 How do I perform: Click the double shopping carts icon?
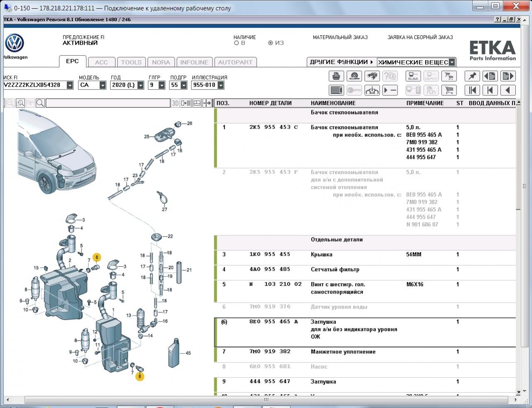click(449, 76)
